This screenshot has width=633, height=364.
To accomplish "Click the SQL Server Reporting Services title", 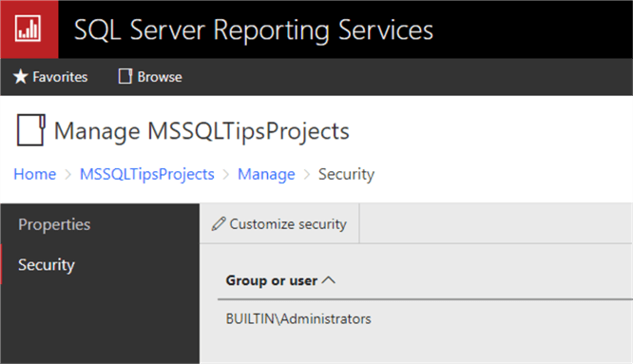I will pos(254,29).
